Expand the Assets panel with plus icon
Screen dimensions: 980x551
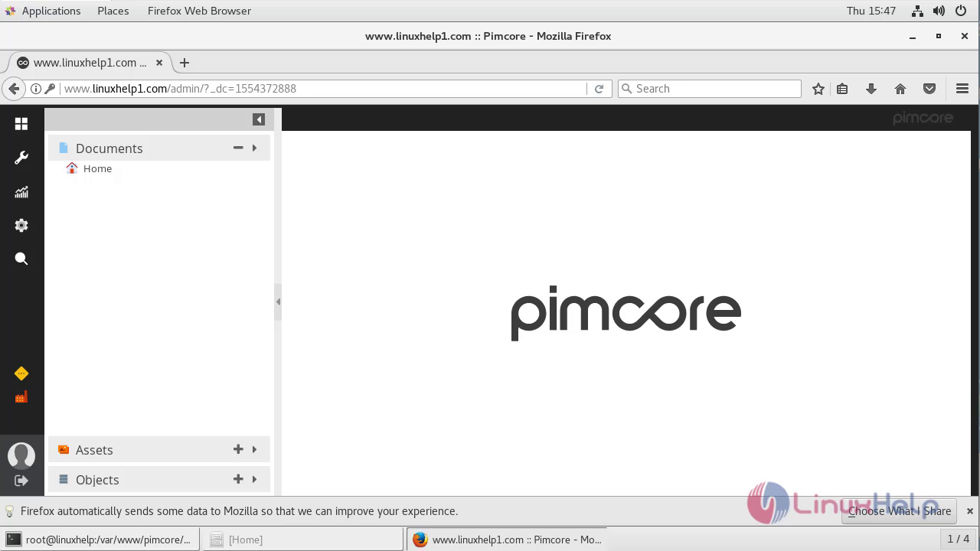(x=238, y=449)
